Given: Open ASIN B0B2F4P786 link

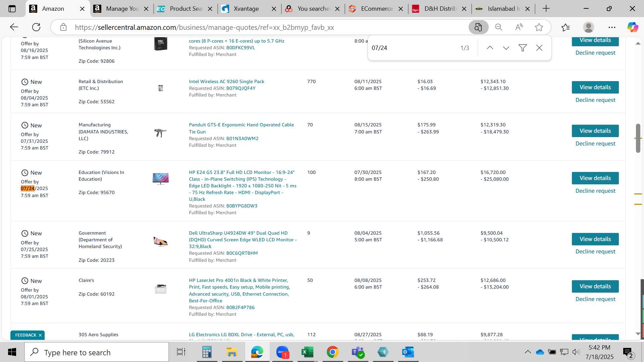Looking at the screenshot, I should click(240, 307).
